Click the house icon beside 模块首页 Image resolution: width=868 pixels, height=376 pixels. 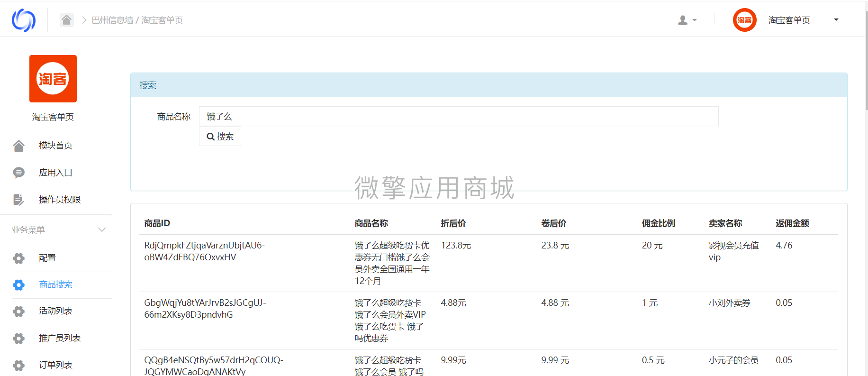(18, 146)
